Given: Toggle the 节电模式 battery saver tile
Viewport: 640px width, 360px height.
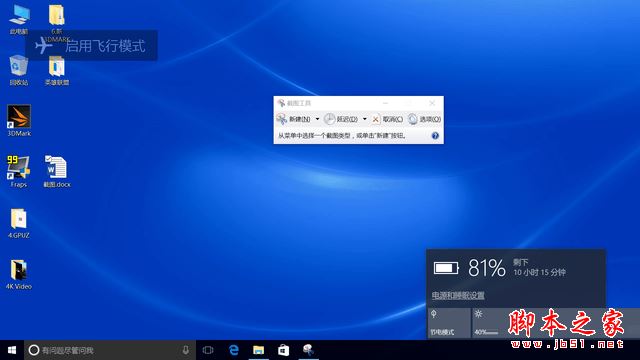Looking at the screenshot, I should 449,323.
